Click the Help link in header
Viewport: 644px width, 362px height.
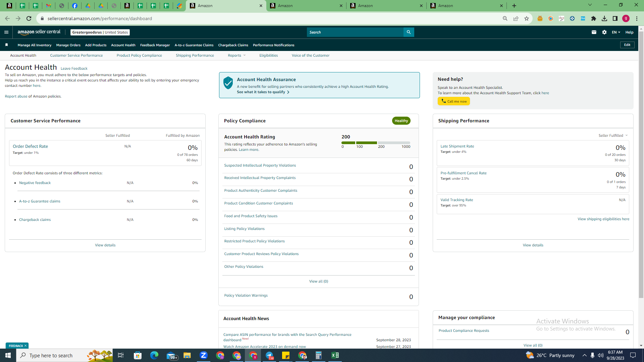pos(629,32)
